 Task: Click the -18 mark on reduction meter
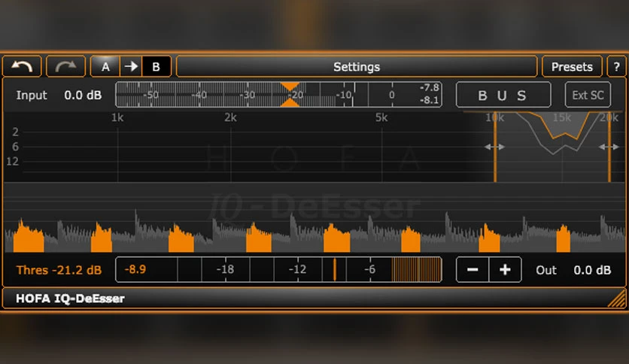point(225,269)
